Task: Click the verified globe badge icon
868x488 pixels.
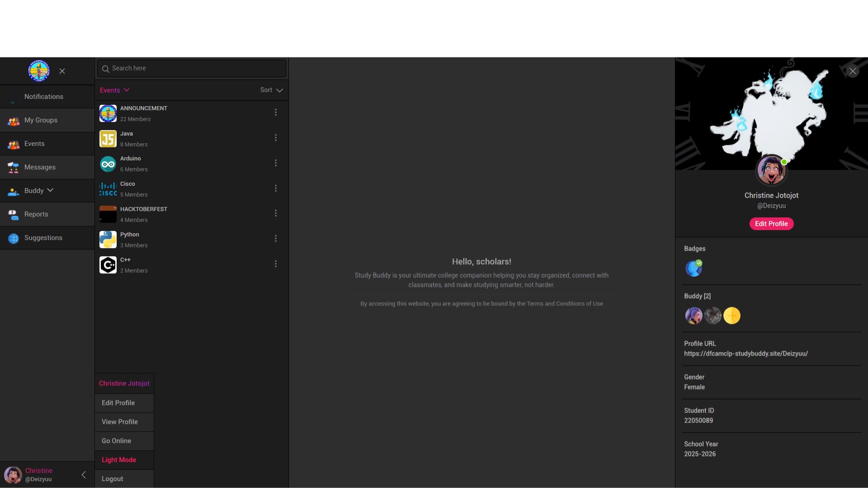Action: pyautogui.click(x=693, y=268)
